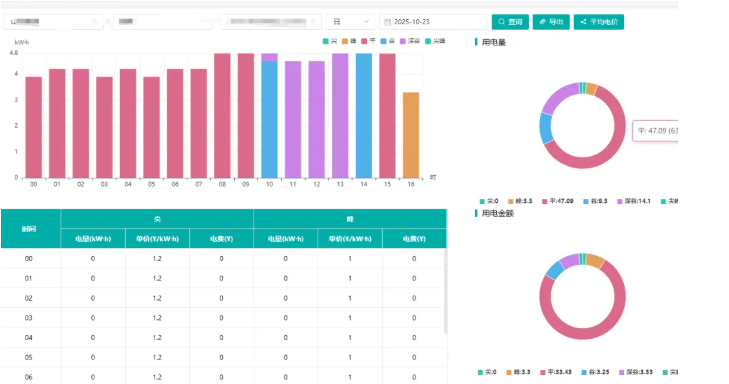
Task: Click the blue bar segment for hour 10
Action: click(x=270, y=119)
